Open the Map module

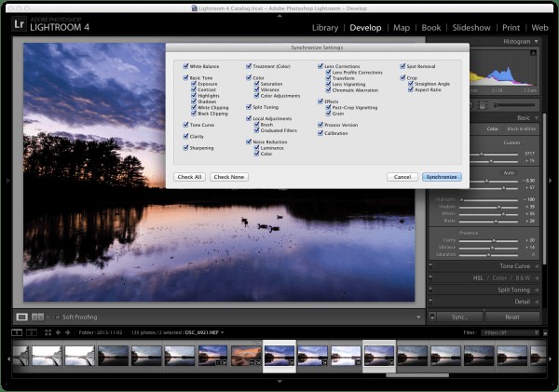tap(402, 27)
